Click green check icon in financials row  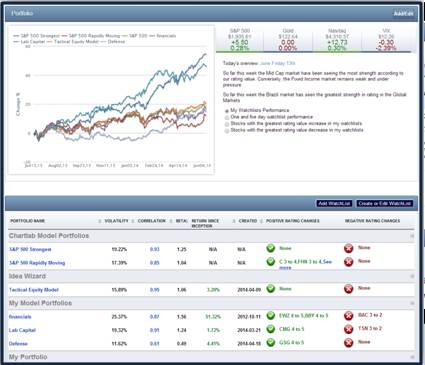click(x=271, y=315)
